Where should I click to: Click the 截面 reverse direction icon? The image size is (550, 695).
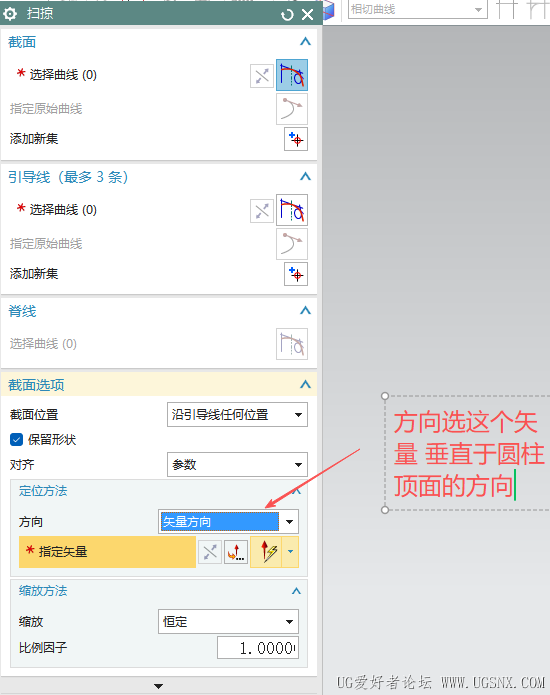tap(262, 76)
